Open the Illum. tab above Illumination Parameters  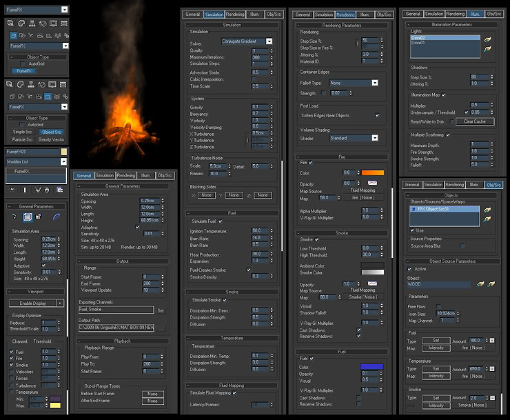(476, 14)
